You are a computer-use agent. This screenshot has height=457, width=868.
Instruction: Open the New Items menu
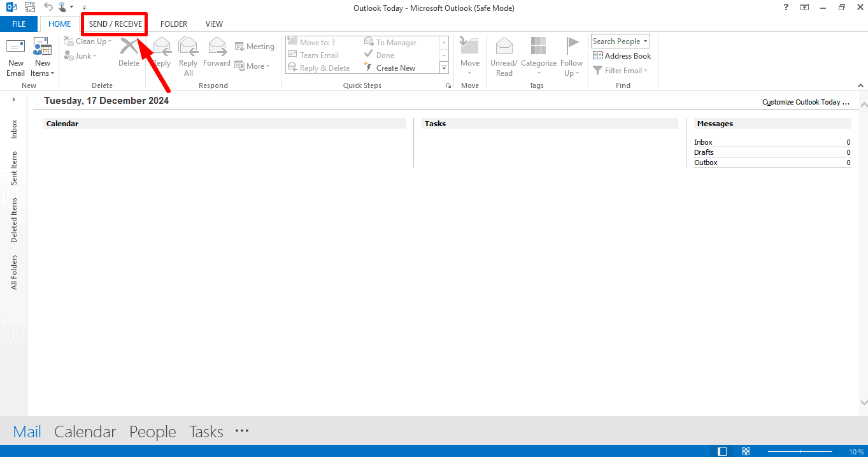(x=43, y=57)
